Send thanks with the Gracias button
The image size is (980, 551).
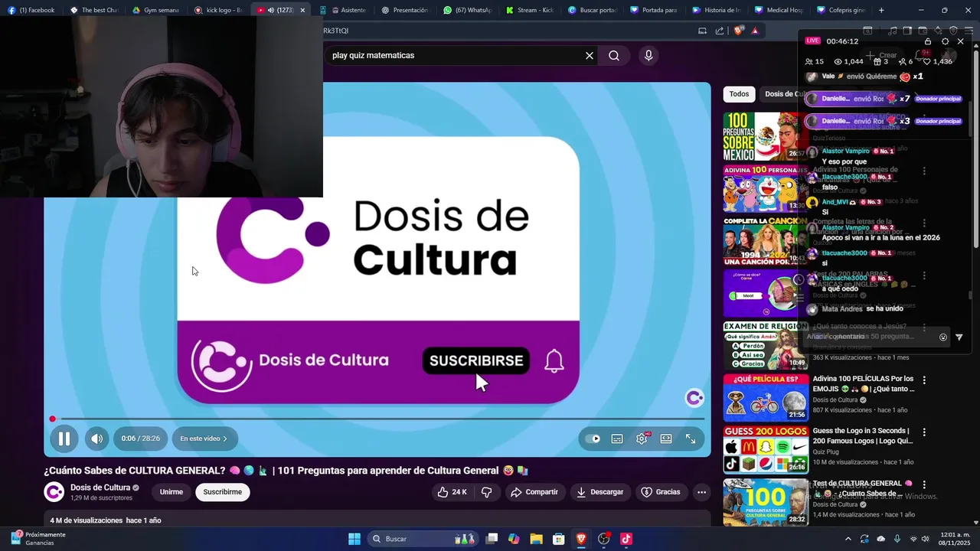pos(661,492)
